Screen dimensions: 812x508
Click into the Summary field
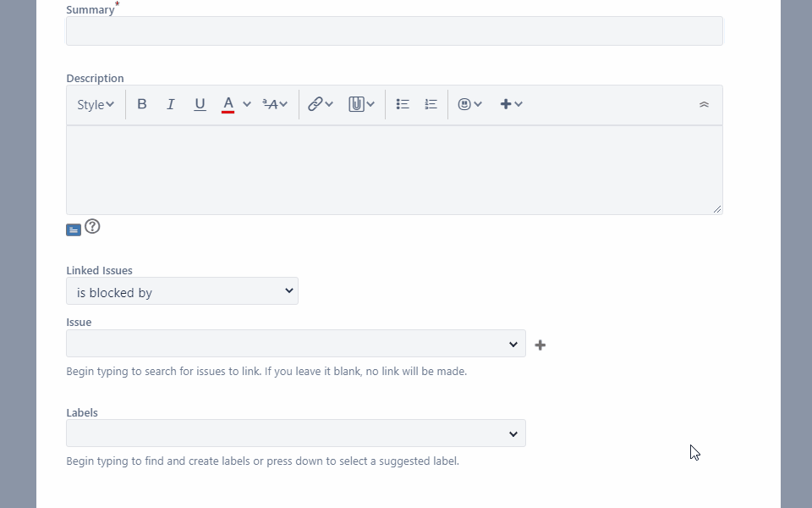394,31
